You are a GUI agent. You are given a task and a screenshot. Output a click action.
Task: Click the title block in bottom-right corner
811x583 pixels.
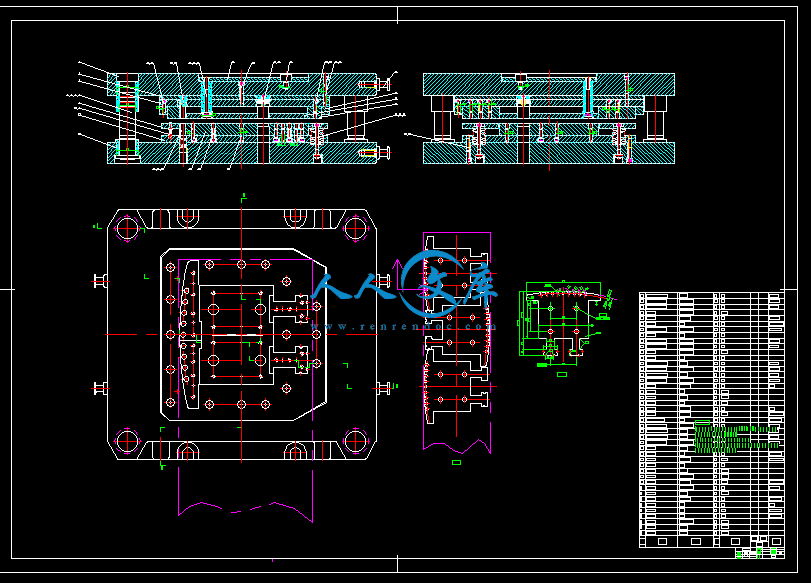[757, 551]
